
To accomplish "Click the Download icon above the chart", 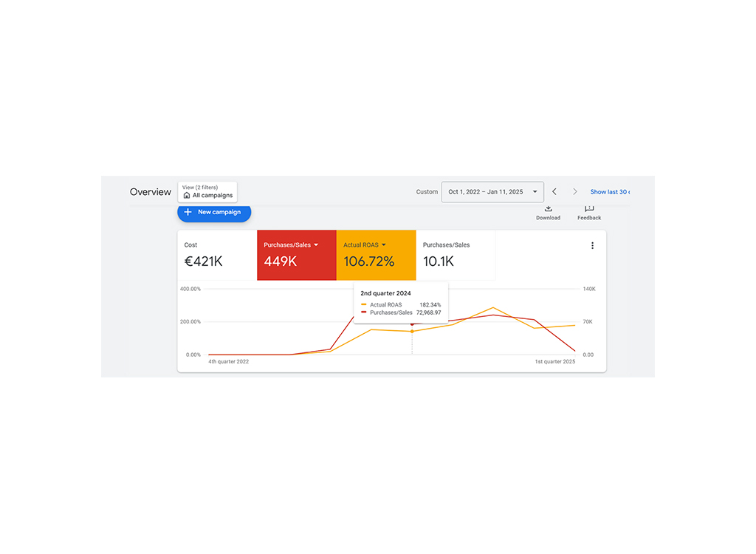I will pos(548,209).
